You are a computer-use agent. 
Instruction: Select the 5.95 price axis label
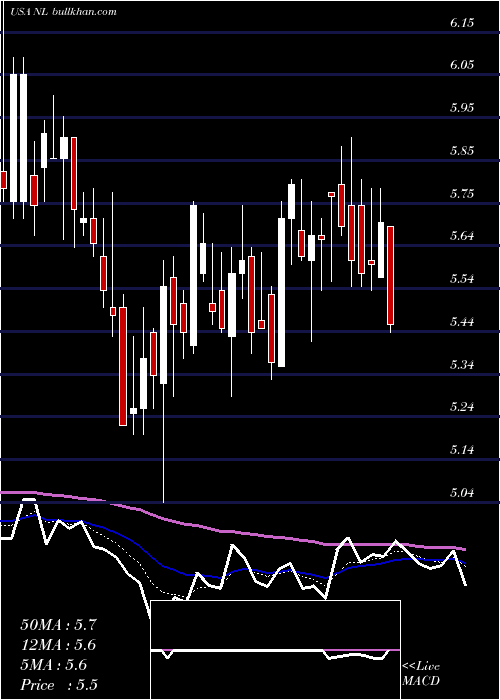pos(462,108)
